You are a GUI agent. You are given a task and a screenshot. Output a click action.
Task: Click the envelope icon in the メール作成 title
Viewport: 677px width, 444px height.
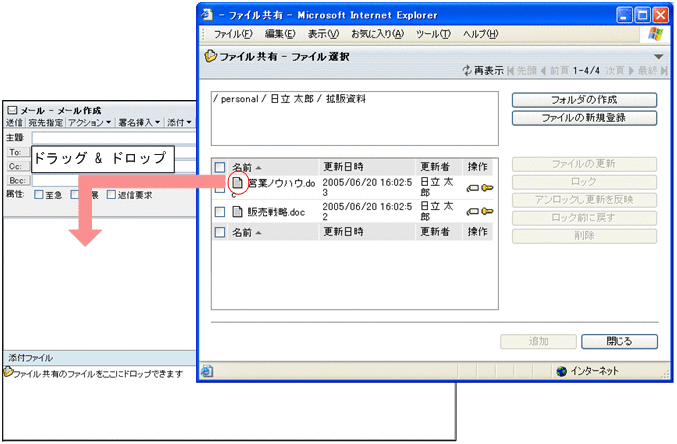pos(13,111)
